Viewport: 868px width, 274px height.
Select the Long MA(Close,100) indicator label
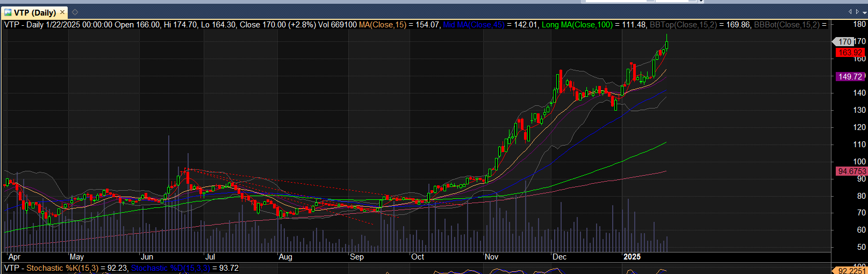click(577, 25)
